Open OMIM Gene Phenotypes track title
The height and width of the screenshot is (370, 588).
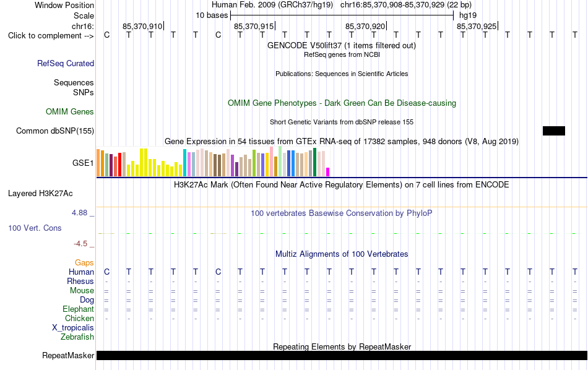pos(342,103)
